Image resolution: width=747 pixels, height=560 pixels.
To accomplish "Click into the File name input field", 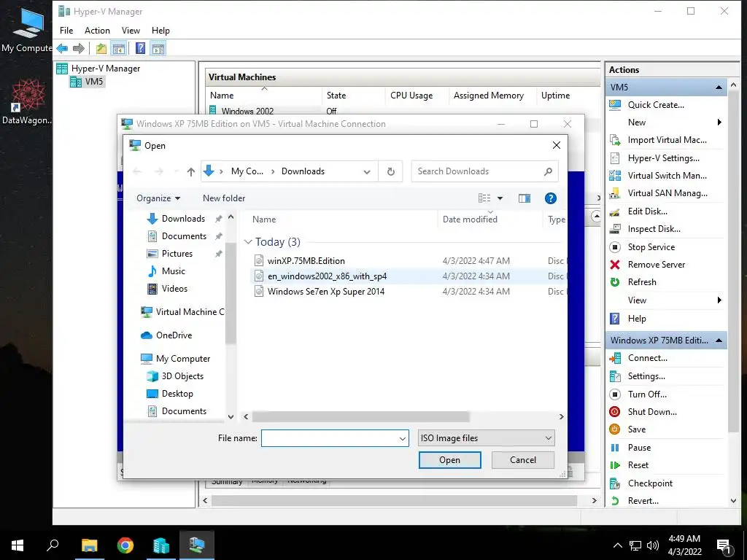I will [x=330, y=438].
